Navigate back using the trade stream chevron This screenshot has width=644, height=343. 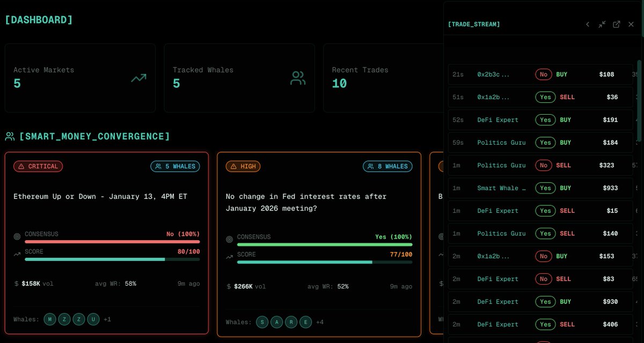588,24
